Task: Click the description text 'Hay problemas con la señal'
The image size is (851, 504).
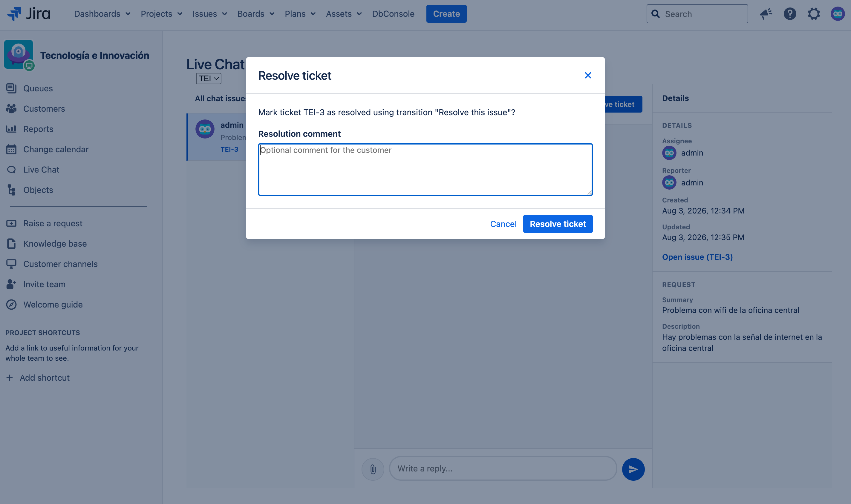Action: coord(742,342)
